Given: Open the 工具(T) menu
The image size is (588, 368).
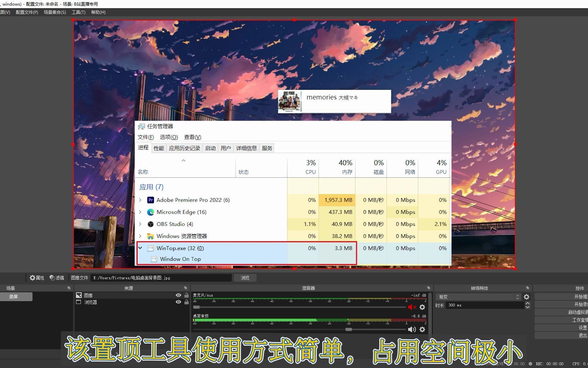Looking at the screenshot, I should click(x=78, y=12).
